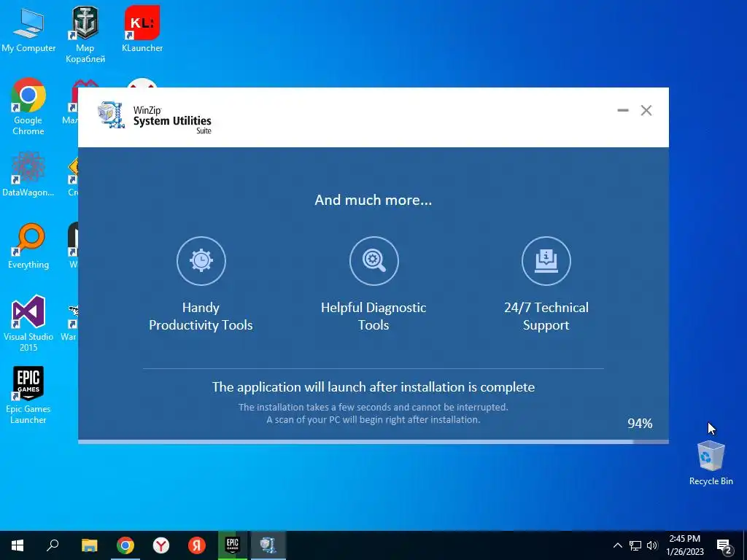Select the Visual Studio 2015 desktop shortcut
747x560 pixels.
tap(28, 324)
